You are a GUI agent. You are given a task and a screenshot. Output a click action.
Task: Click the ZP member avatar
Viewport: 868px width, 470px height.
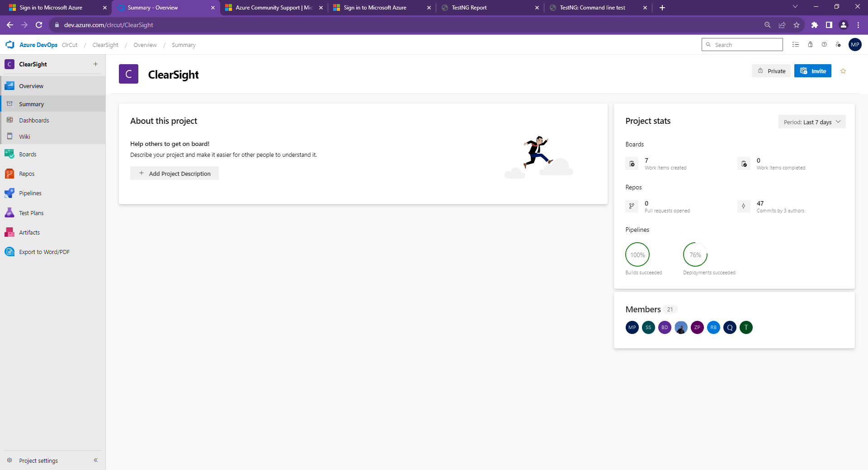(697, 327)
